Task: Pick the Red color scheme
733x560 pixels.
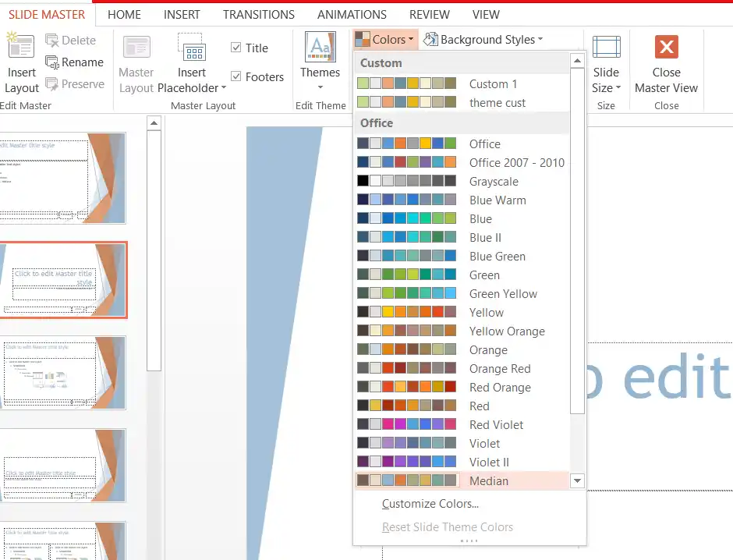Action: [462, 406]
